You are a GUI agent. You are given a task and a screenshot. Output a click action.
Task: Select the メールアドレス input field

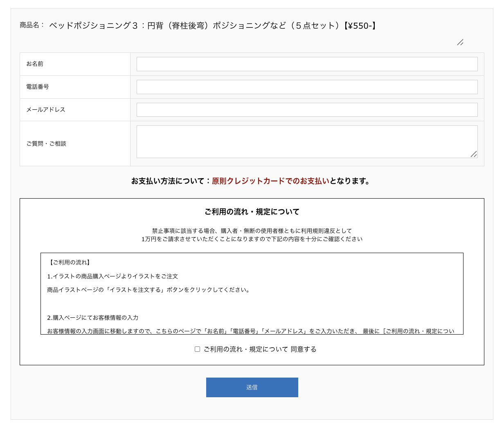(x=307, y=110)
